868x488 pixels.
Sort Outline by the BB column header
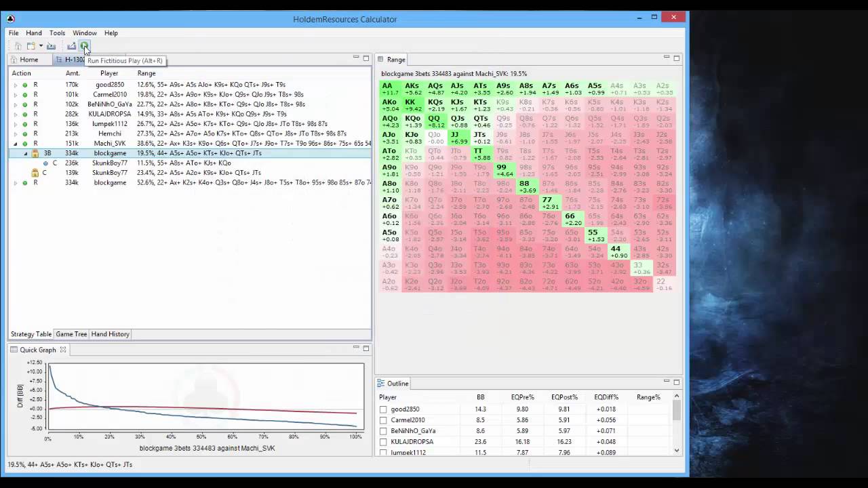tap(481, 397)
